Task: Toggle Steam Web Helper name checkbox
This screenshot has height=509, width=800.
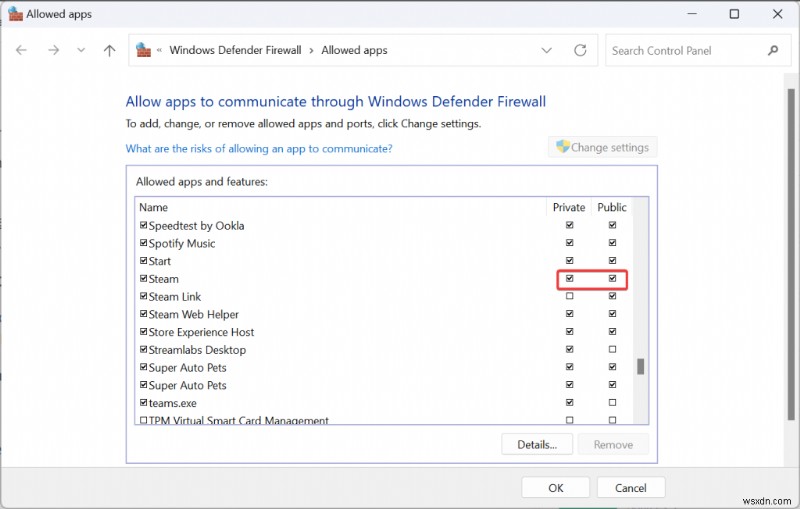Action: 143,314
